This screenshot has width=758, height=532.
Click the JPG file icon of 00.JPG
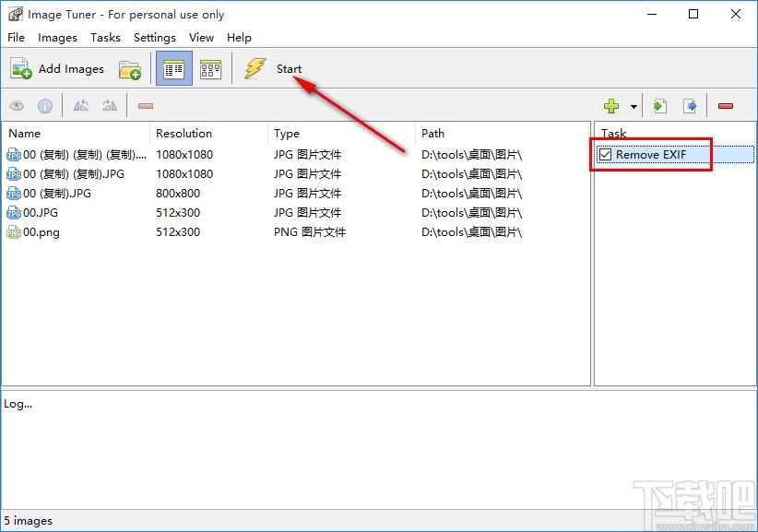click(x=14, y=213)
